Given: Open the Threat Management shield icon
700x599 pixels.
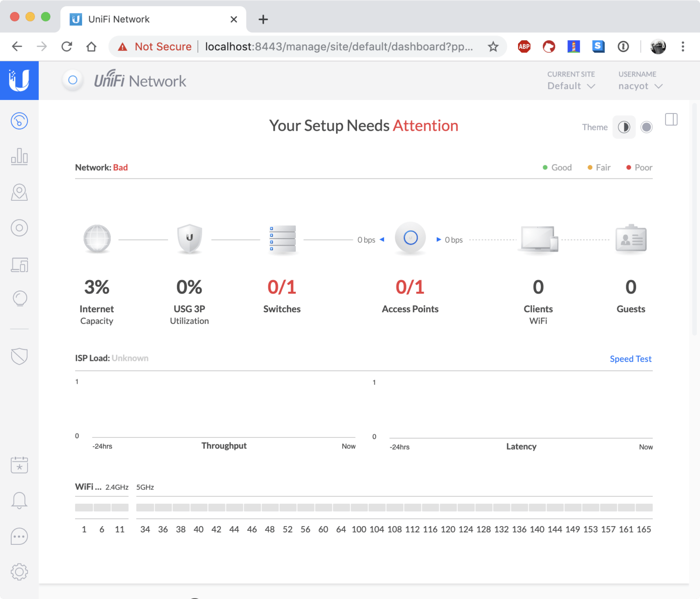Looking at the screenshot, I should point(19,356).
